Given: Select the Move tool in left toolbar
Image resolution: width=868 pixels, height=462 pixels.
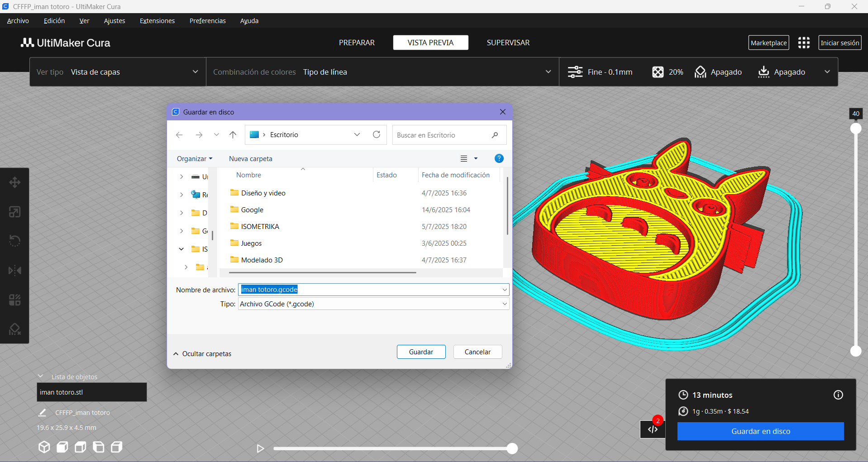Looking at the screenshot, I should click(x=14, y=182).
